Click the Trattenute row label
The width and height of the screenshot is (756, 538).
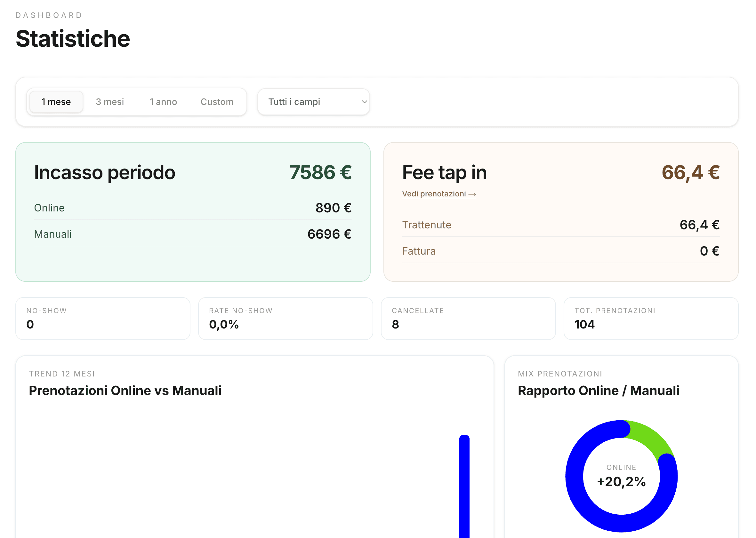click(x=427, y=225)
